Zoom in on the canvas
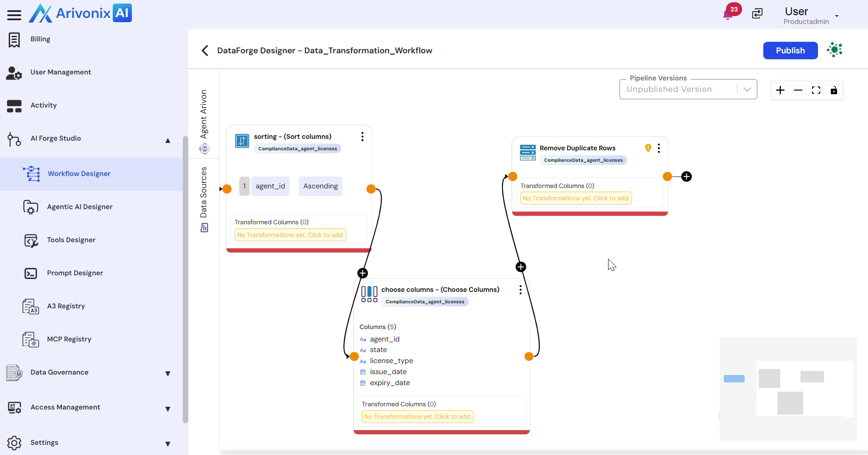 (x=780, y=90)
